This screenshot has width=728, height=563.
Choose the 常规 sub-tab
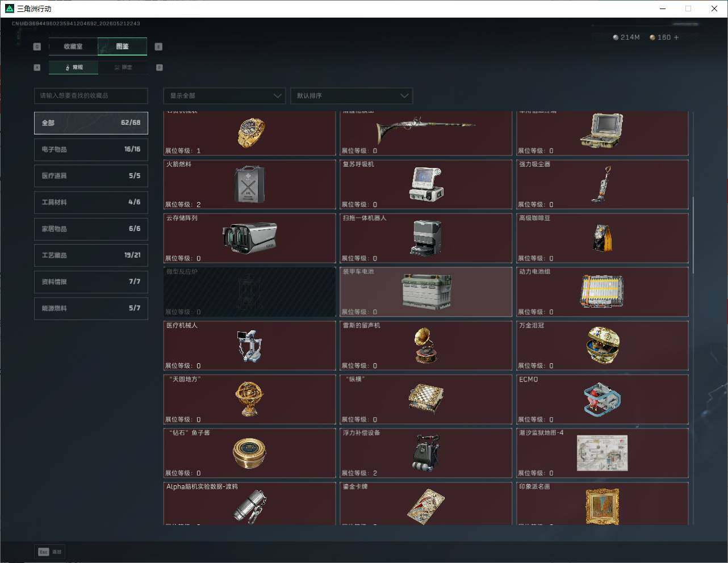pos(74,68)
